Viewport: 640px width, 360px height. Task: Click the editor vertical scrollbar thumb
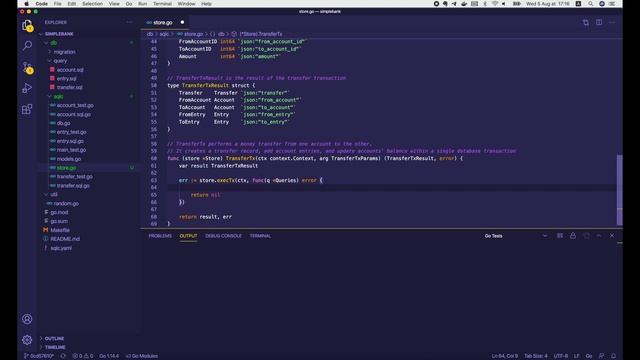point(620,190)
